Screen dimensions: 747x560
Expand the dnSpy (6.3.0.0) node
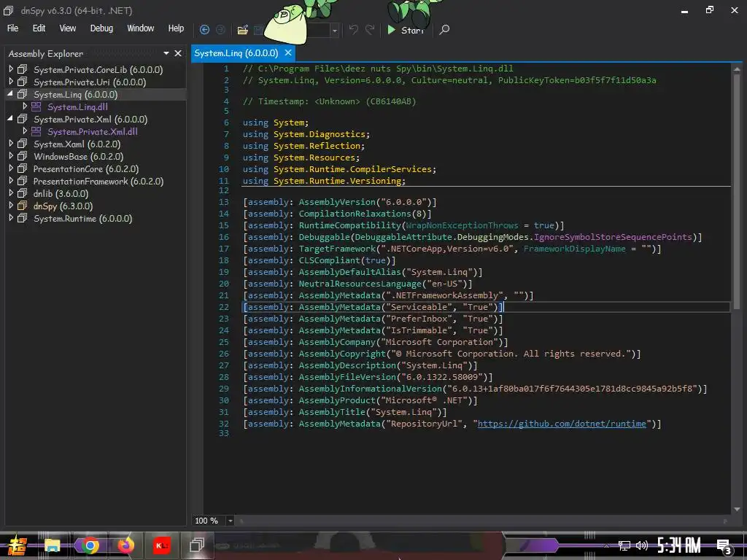[x=11, y=206]
